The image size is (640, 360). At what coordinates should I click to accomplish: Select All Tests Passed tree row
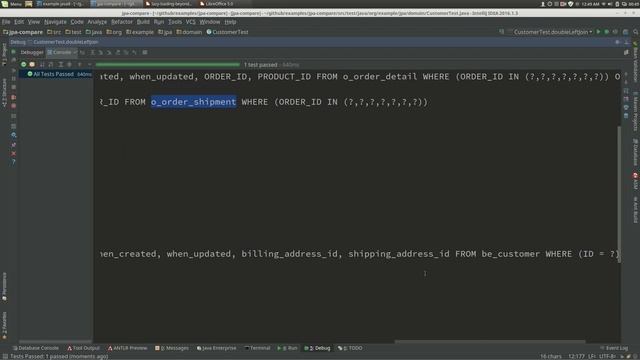(56, 74)
